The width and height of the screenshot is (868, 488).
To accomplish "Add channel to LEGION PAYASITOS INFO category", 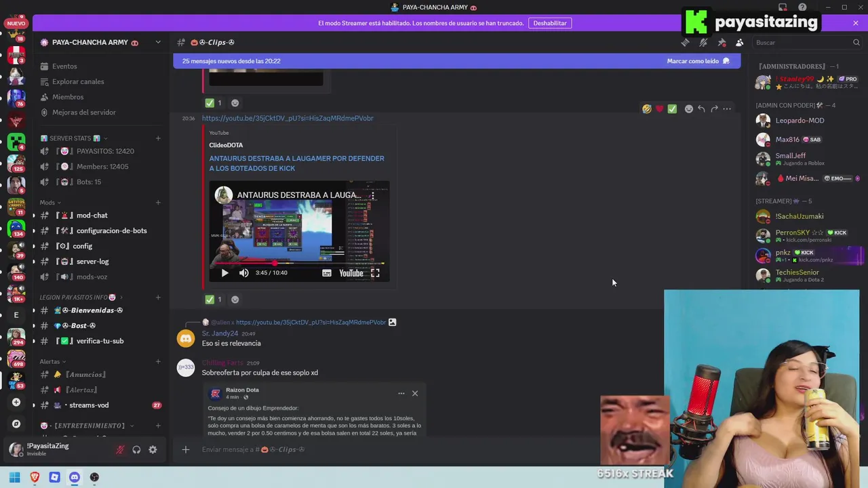I will (x=158, y=298).
